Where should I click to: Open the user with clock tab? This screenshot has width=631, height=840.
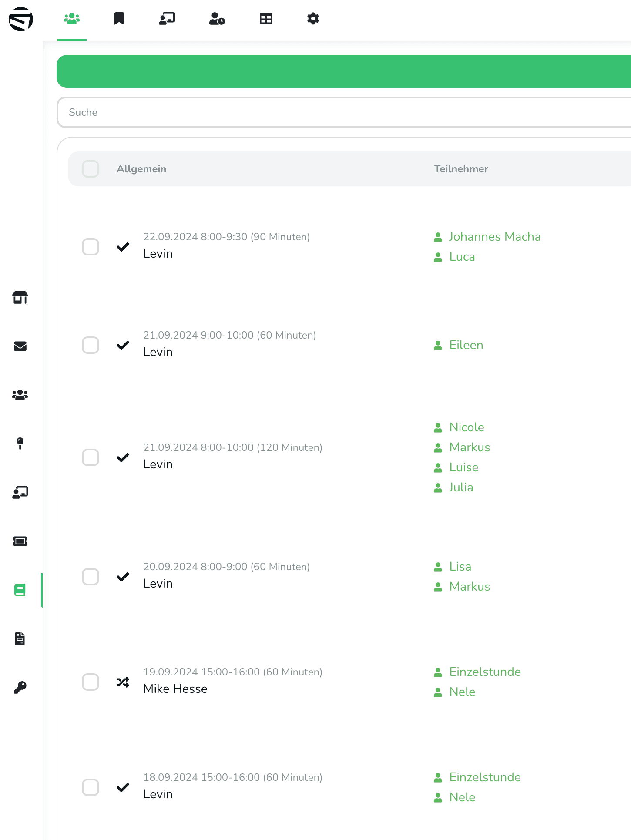click(217, 19)
